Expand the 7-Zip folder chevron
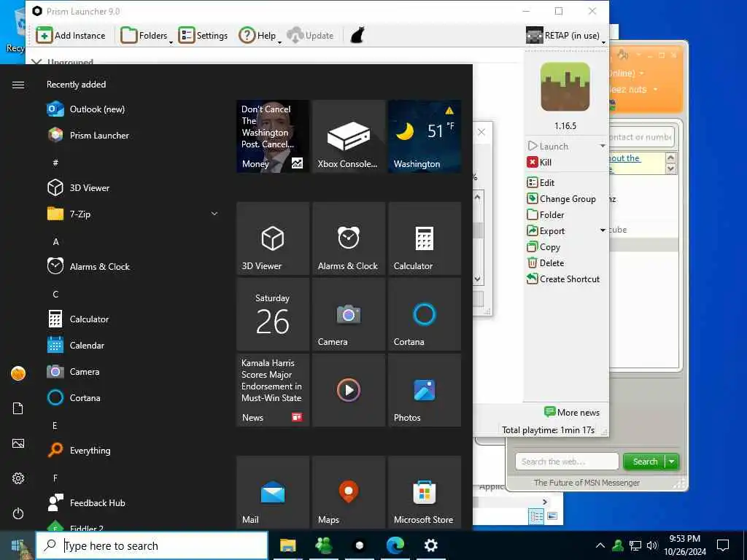The height and width of the screenshot is (560, 747). [x=214, y=214]
